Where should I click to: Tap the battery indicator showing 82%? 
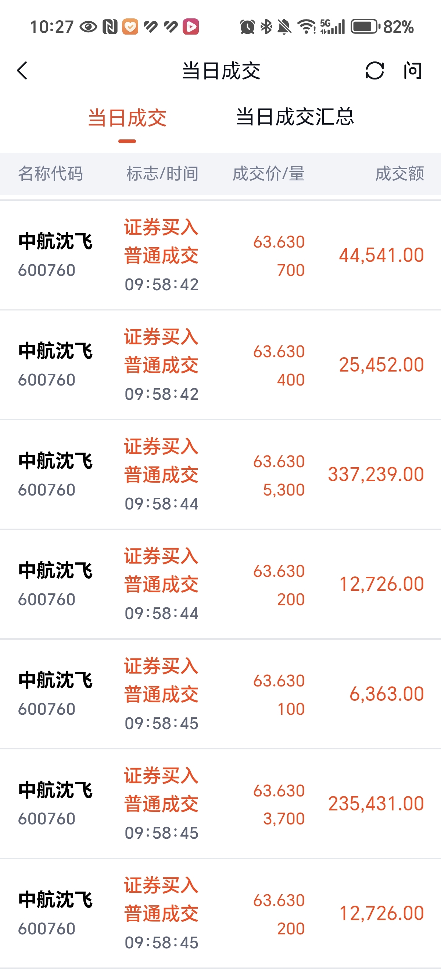[x=382, y=27]
